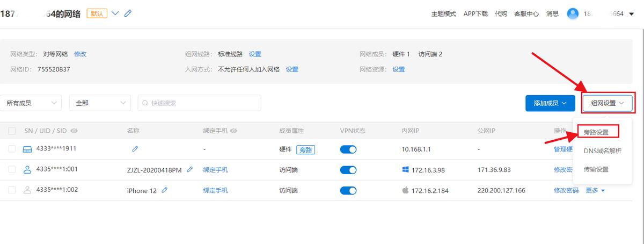Click 绑定手机 link in ZJZL-20200418PM row
Image resolution: width=644 pixels, height=244 pixels.
pos(216,170)
